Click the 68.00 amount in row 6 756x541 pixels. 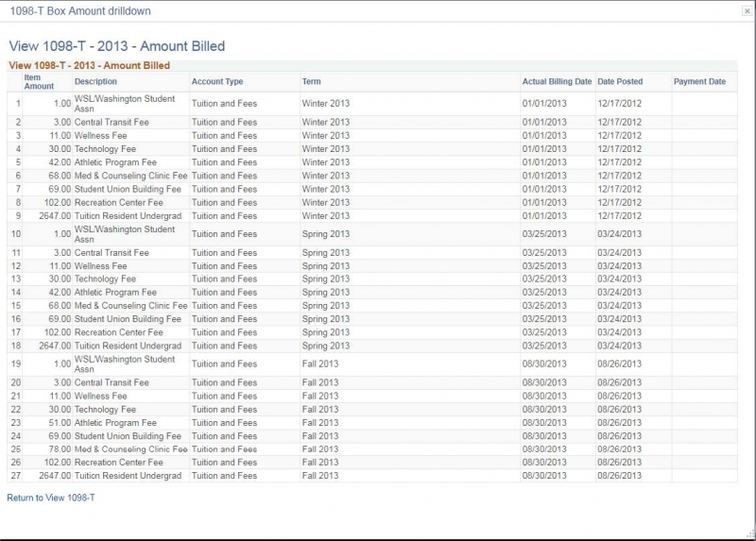pos(60,176)
